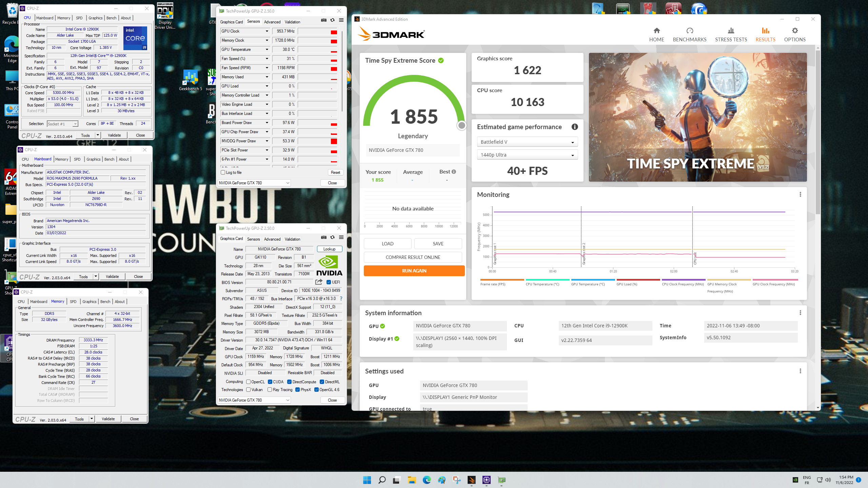
Task: Click GPU-Z Sensors list vertical scrollbar
Action: tap(342, 71)
